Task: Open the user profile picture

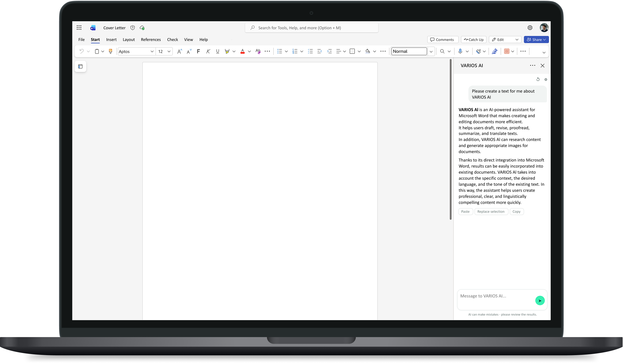Action: (544, 28)
